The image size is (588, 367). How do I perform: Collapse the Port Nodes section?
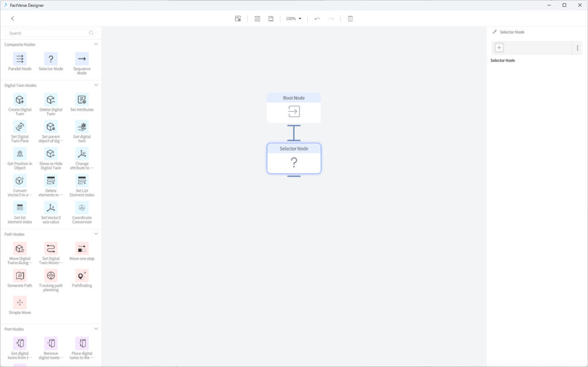(x=96, y=329)
